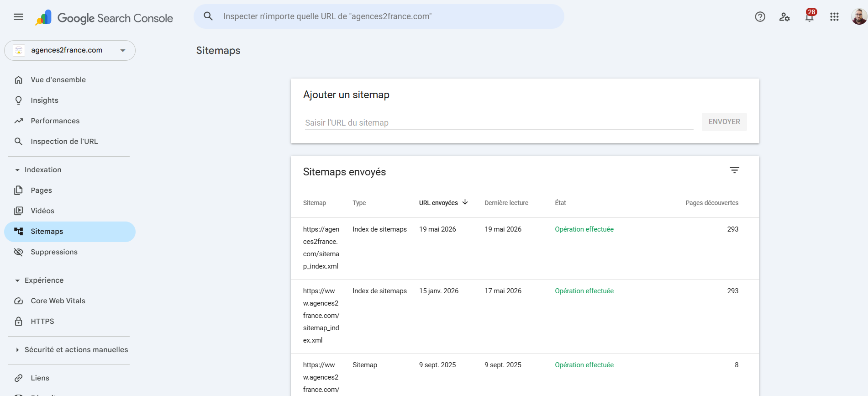Screen dimensions: 868x396
Task: Collapse the Expérience section
Action: pyautogui.click(x=17, y=280)
